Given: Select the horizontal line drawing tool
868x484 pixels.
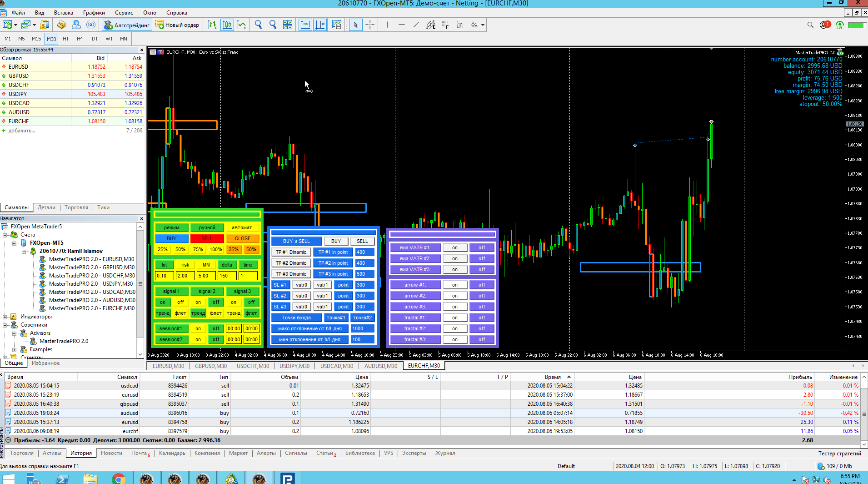Looking at the screenshot, I should (402, 25).
